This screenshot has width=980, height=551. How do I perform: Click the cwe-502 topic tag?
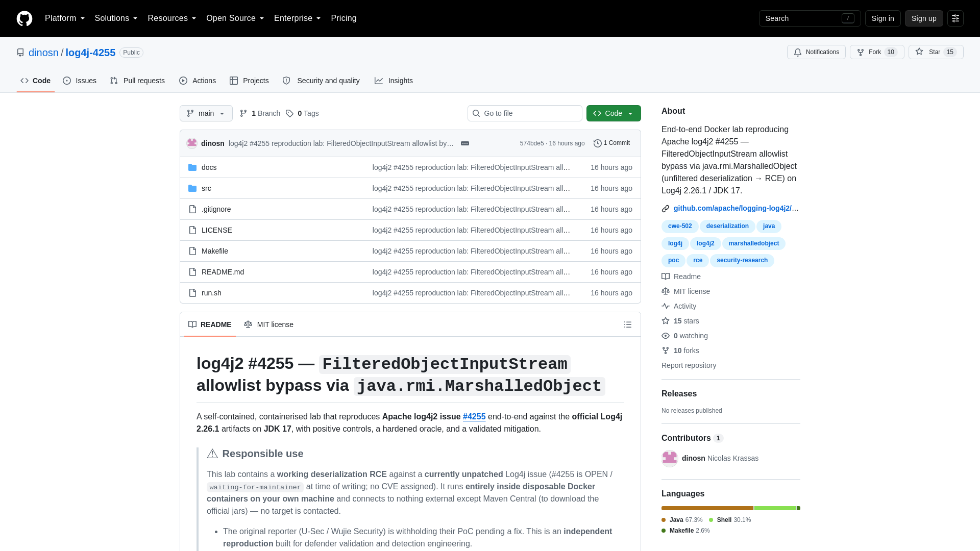(x=680, y=226)
